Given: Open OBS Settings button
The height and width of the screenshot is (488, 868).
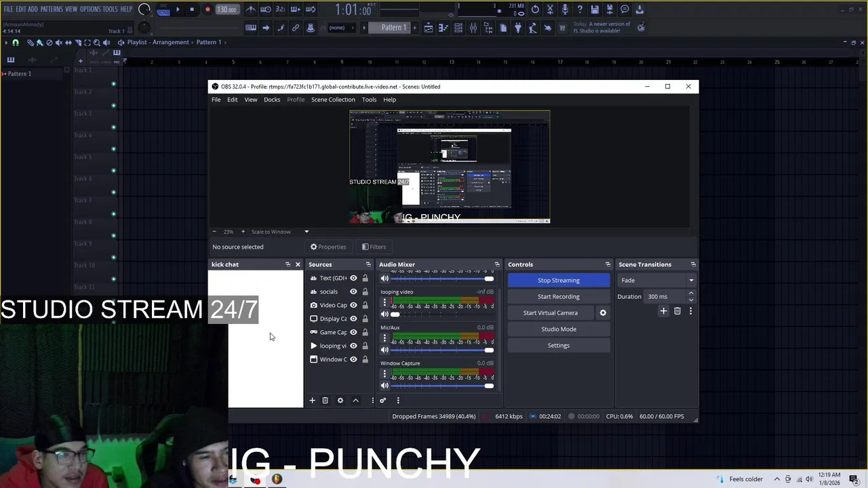Looking at the screenshot, I should coord(559,345).
